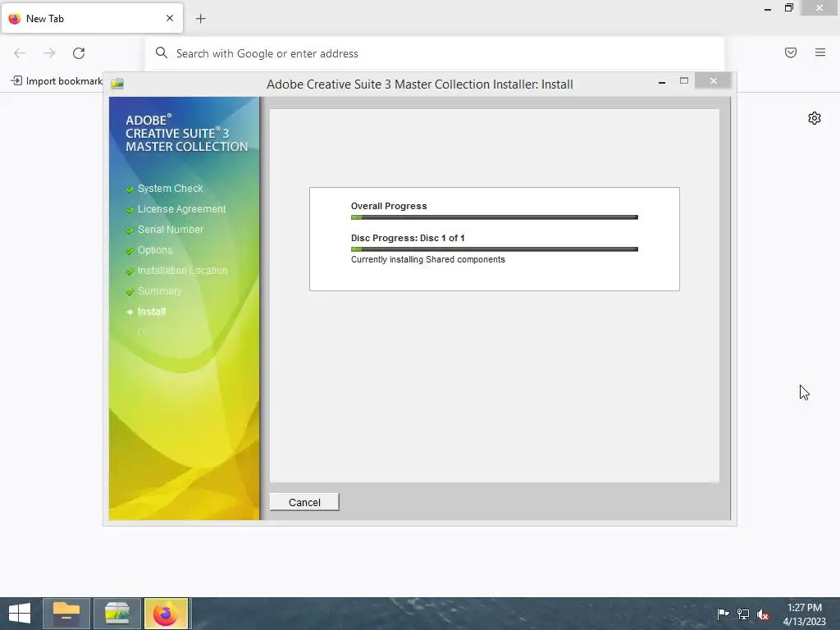
Task: Minimize the Adobe installer window
Action: [x=662, y=82]
